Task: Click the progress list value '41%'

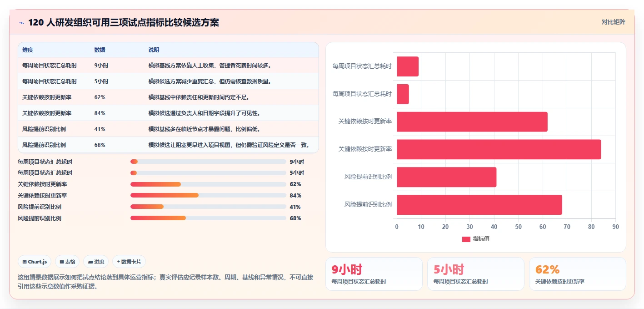Action: tap(295, 207)
